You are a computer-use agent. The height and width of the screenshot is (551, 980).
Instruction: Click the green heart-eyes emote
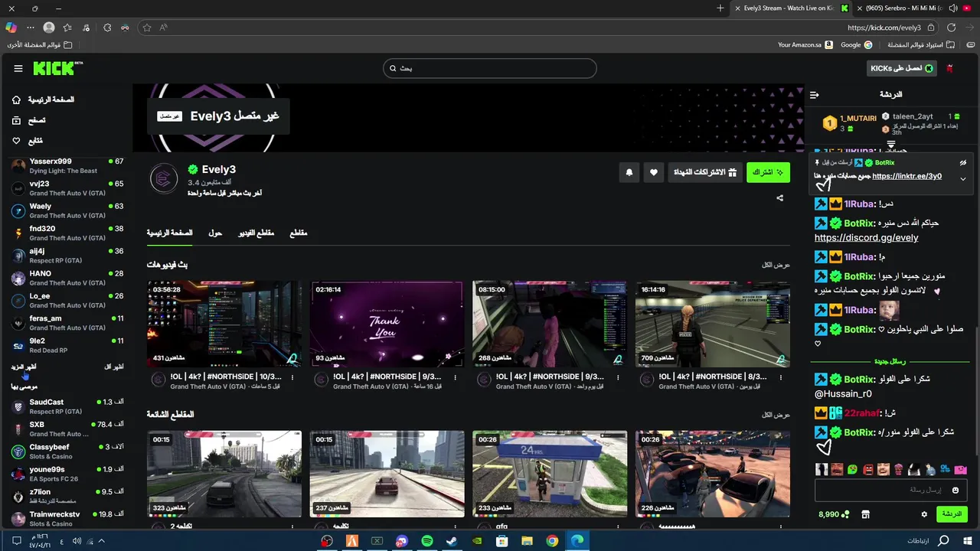852,469
